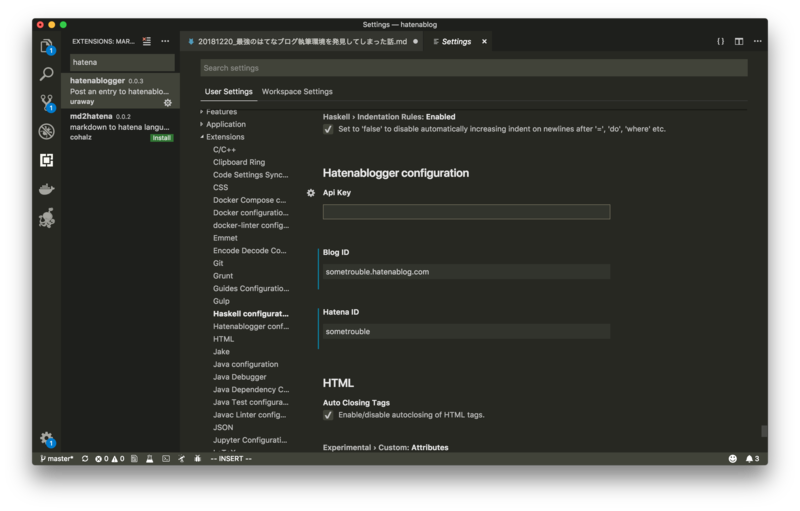Click the Blog ID input field
The image size is (800, 511).
pos(466,272)
